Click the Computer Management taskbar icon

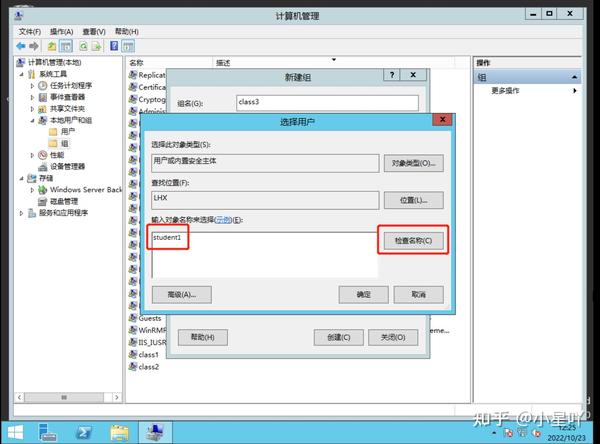click(x=155, y=433)
